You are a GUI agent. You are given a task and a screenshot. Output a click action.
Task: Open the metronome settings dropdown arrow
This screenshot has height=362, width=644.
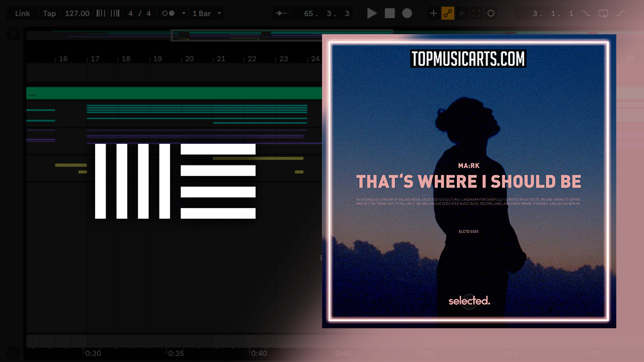(184, 14)
